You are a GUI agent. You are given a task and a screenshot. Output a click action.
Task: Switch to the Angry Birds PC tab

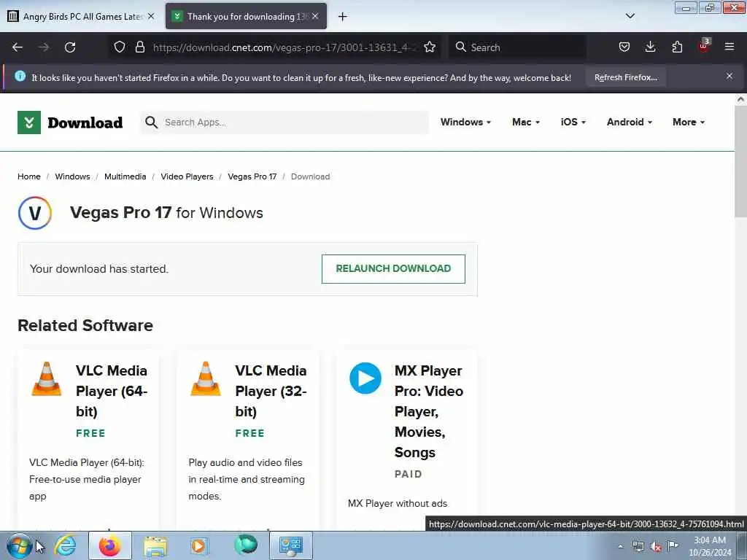click(81, 16)
